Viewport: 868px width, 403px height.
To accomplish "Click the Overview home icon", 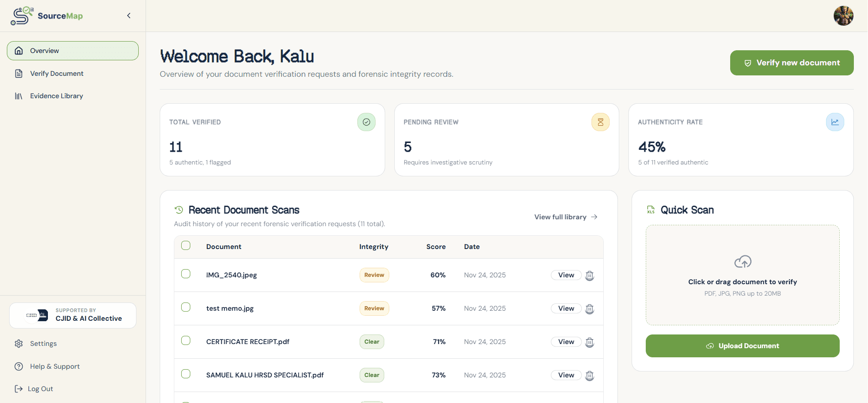I will (x=19, y=51).
